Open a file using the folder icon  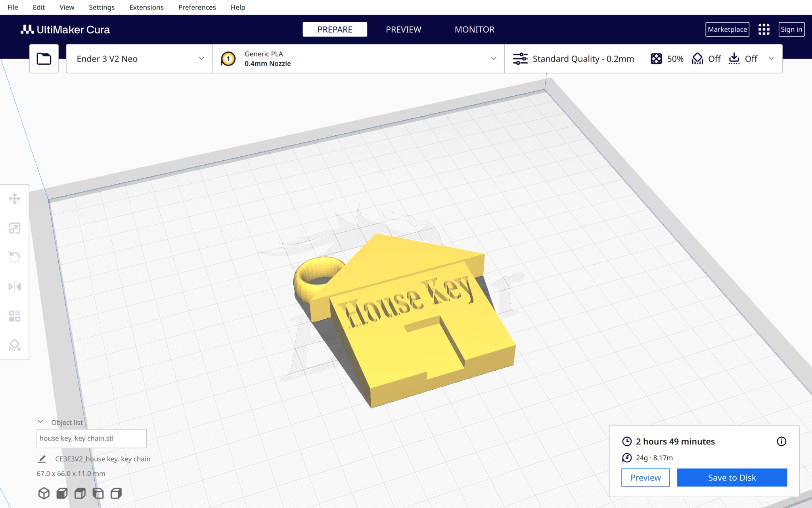(x=44, y=58)
